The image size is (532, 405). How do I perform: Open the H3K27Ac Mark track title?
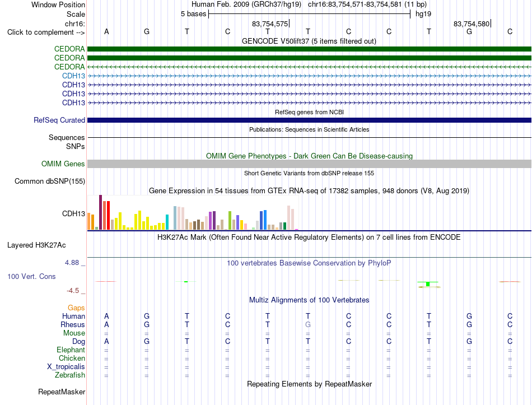tap(309, 238)
